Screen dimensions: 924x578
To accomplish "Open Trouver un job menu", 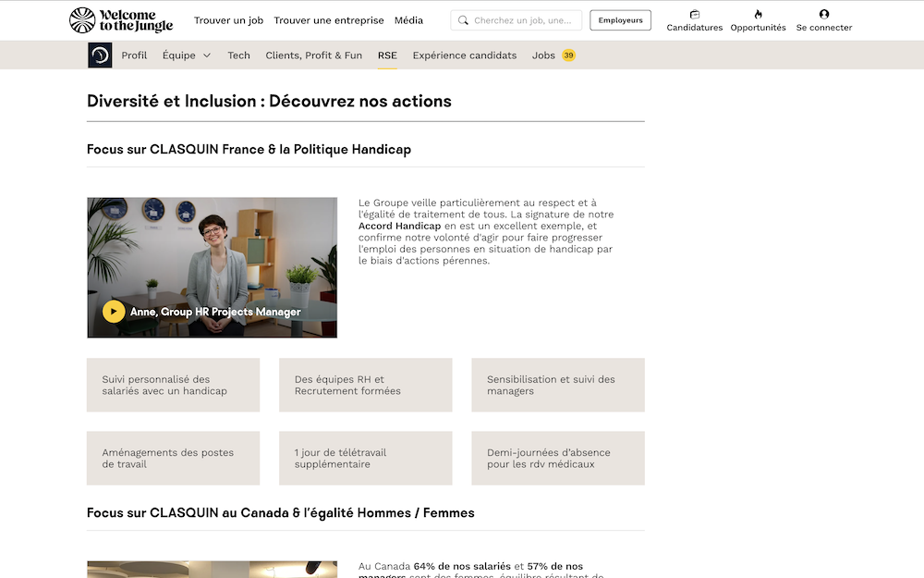I will coord(228,20).
